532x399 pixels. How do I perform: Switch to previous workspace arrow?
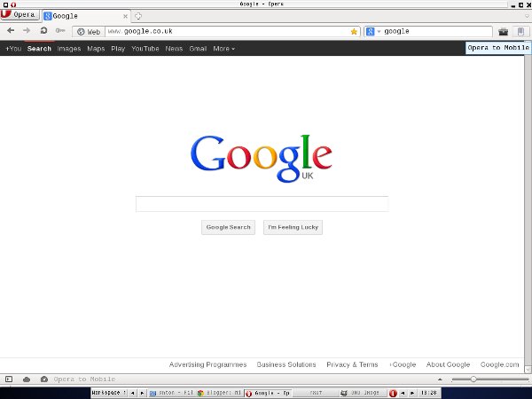(x=133, y=393)
